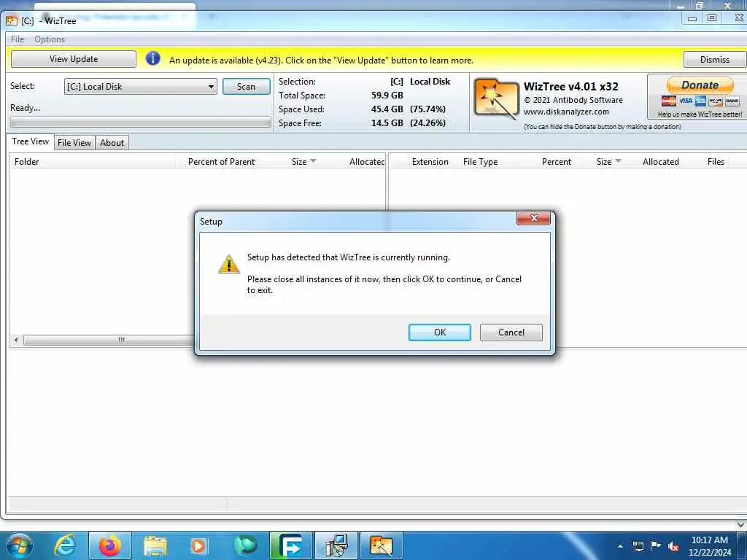The width and height of the screenshot is (747, 560).
Task: Sort by the Extension column header
Action: (430, 162)
